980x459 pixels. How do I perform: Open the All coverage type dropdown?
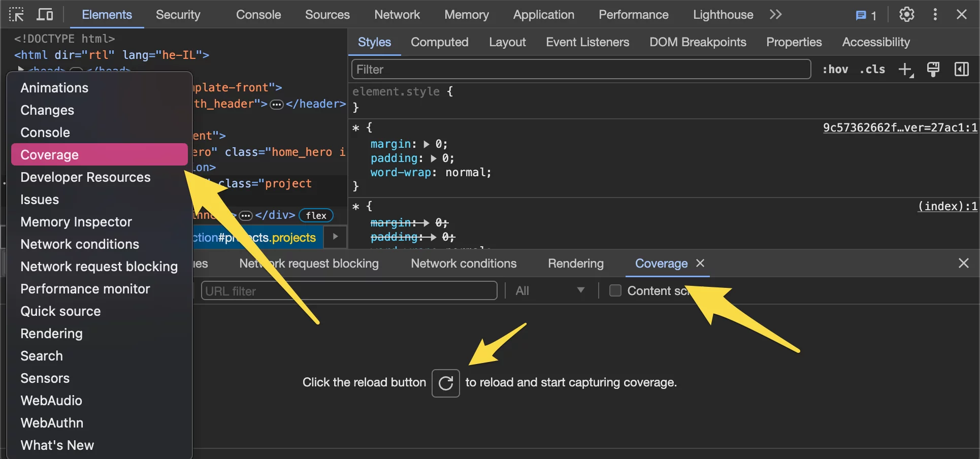(x=550, y=290)
